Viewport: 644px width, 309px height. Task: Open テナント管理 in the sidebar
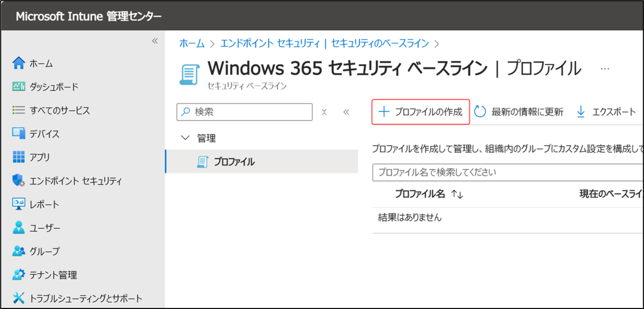click(45, 275)
